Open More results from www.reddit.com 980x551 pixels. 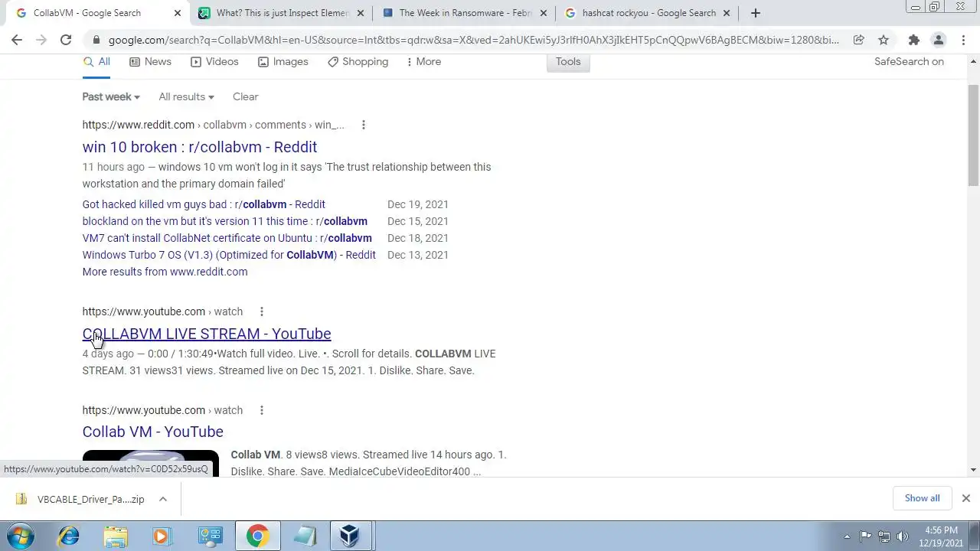pos(165,272)
